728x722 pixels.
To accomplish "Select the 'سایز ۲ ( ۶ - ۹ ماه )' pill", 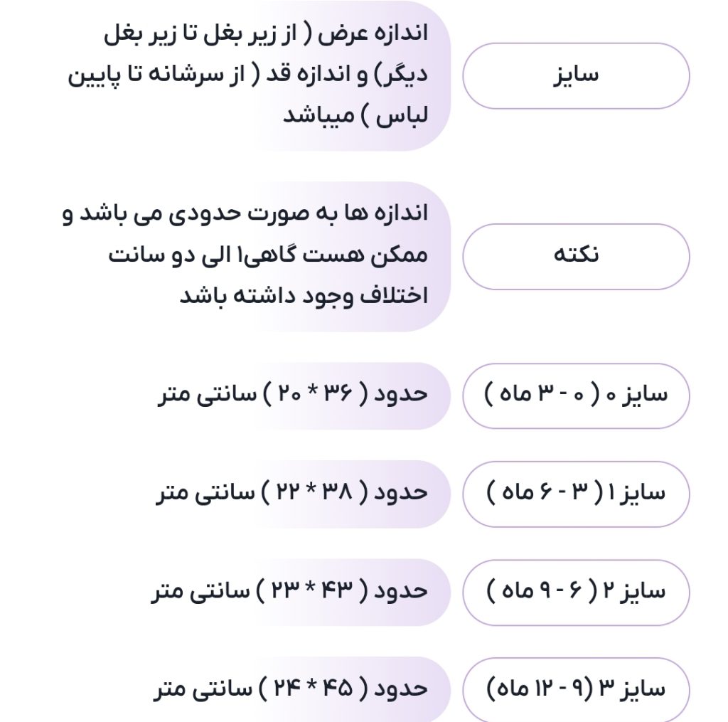I will pos(576,591).
